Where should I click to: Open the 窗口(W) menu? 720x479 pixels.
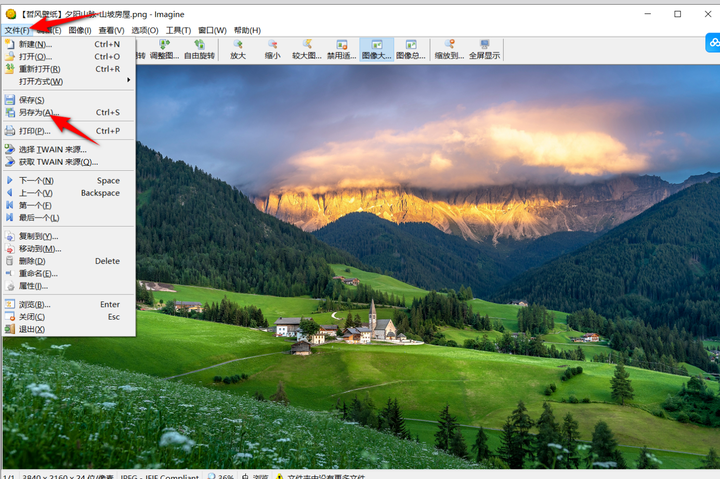tap(213, 30)
